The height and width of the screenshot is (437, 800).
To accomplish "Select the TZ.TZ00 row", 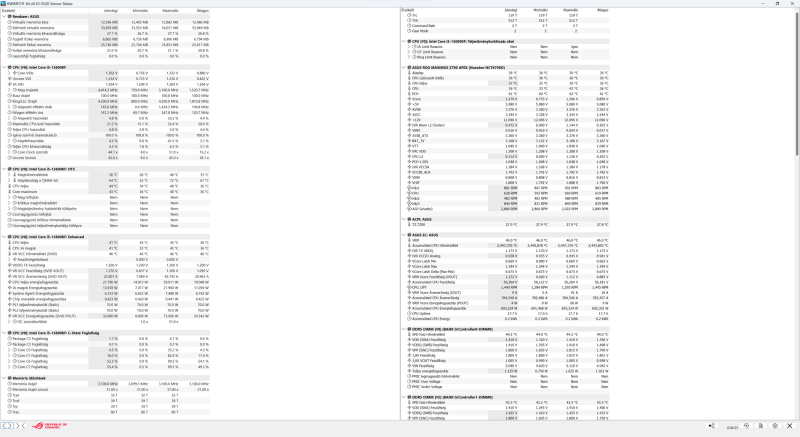I will pyautogui.click(x=506, y=224).
